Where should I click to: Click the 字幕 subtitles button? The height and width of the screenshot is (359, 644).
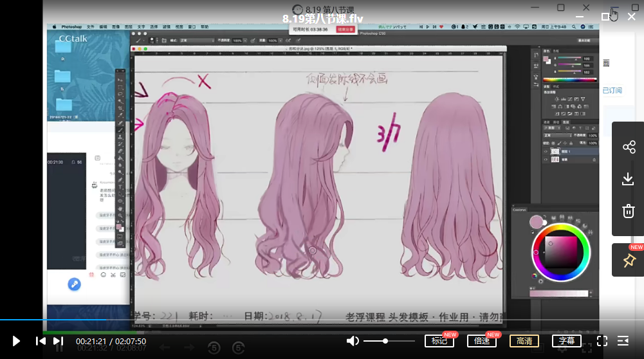tap(567, 341)
